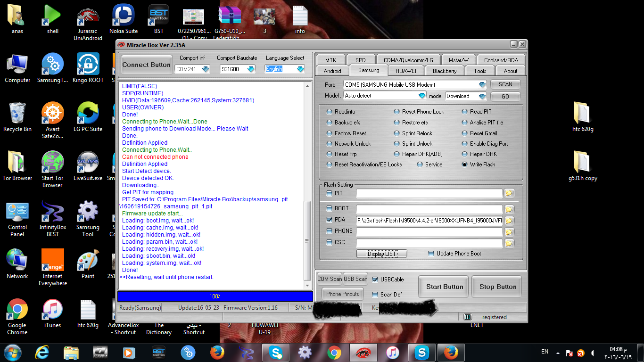Open the iTunes desktop icon
Viewport: 644px width, 362px height.
[x=53, y=313]
